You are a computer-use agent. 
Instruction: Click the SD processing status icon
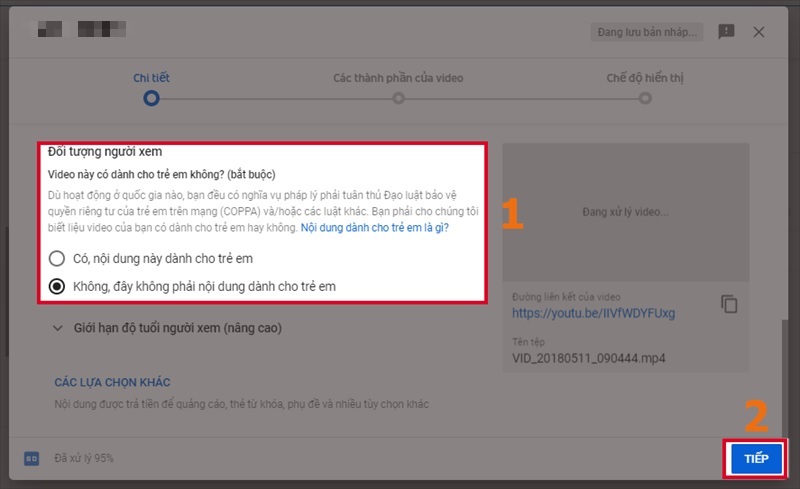(x=31, y=458)
